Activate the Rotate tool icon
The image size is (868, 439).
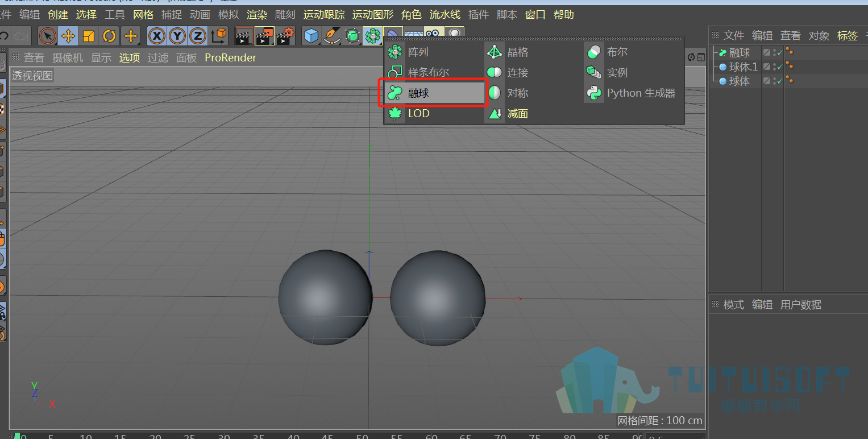tap(109, 36)
